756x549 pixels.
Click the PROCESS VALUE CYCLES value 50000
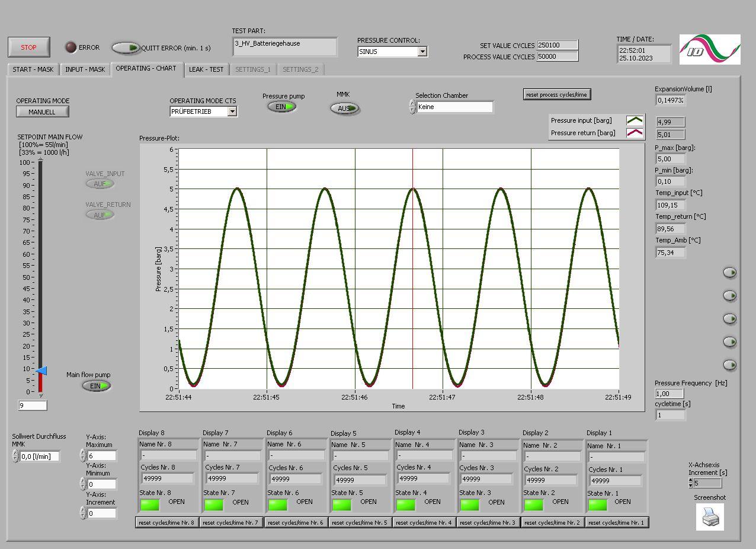pyautogui.click(x=557, y=56)
